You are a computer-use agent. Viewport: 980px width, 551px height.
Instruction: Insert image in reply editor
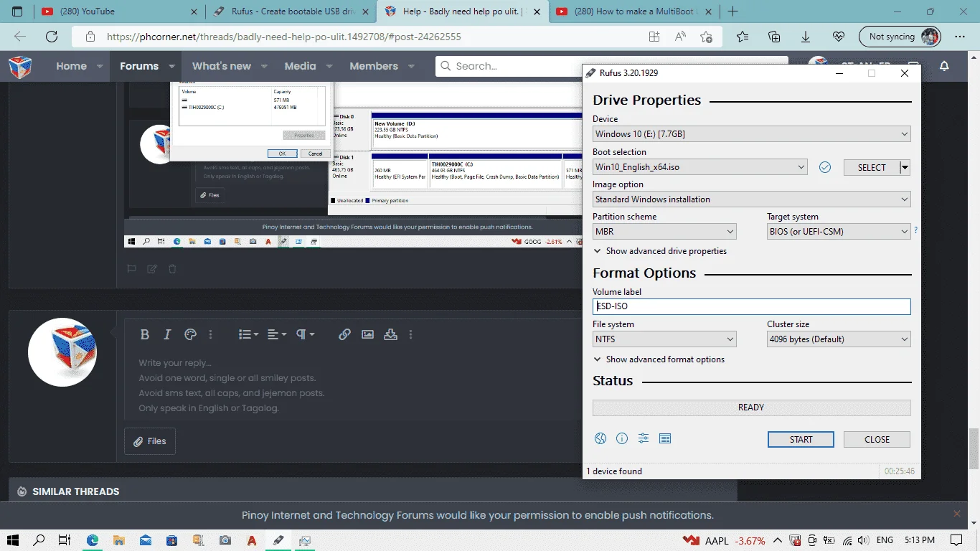tap(367, 334)
